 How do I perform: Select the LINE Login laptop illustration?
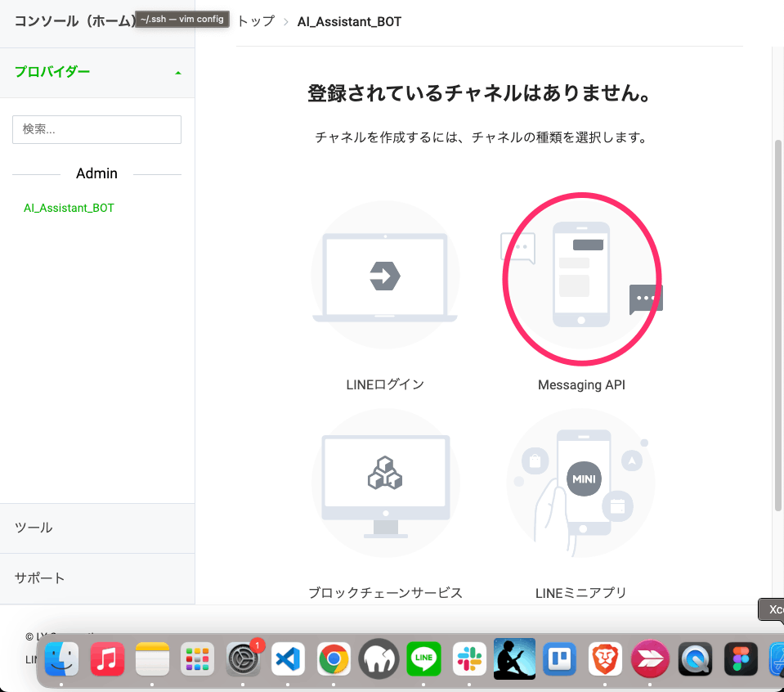click(x=385, y=275)
